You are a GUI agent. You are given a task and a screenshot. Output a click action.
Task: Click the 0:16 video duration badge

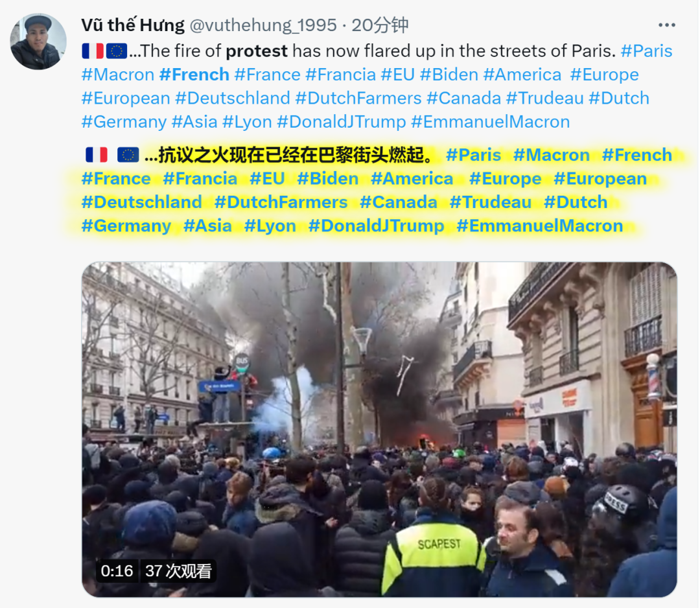(117, 571)
